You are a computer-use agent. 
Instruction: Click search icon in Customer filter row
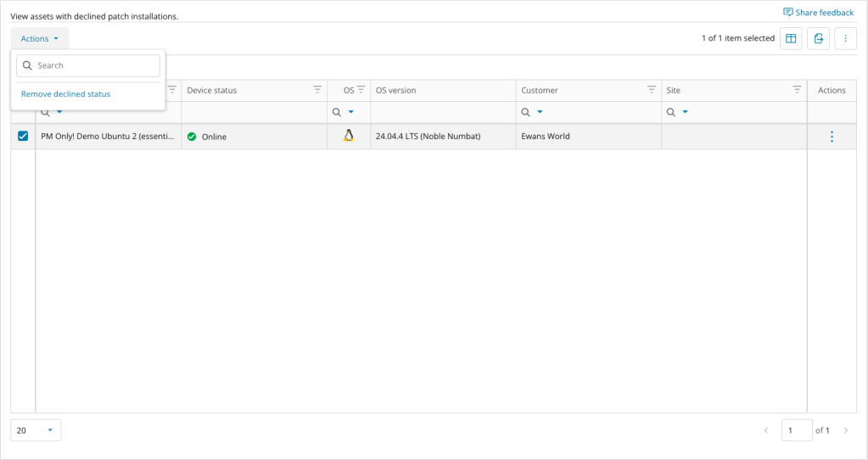click(526, 112)
